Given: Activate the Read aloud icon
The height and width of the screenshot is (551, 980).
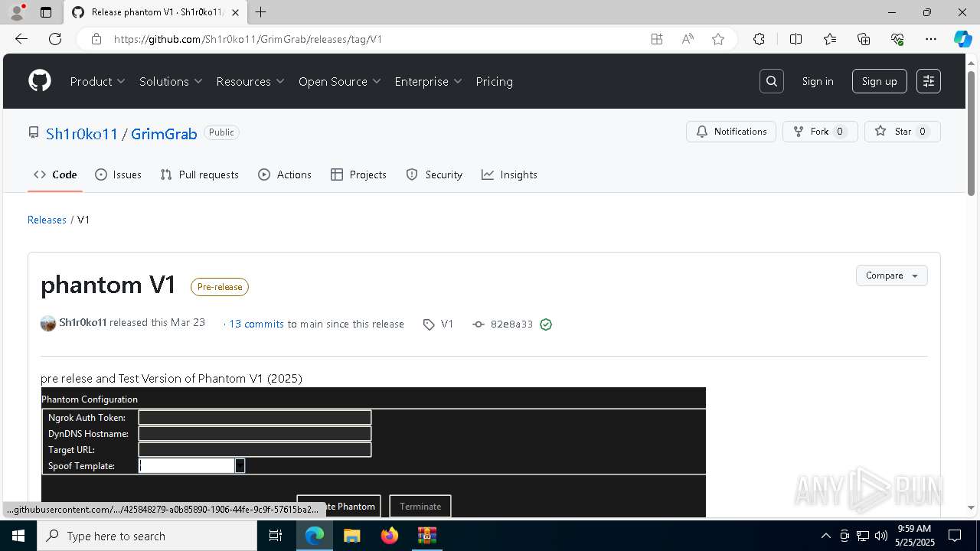Looking at the screenshot, I should [688, 39].
